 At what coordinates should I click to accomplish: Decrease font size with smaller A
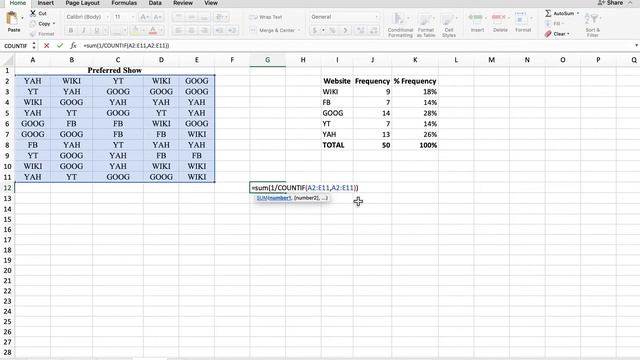(158, 17)
